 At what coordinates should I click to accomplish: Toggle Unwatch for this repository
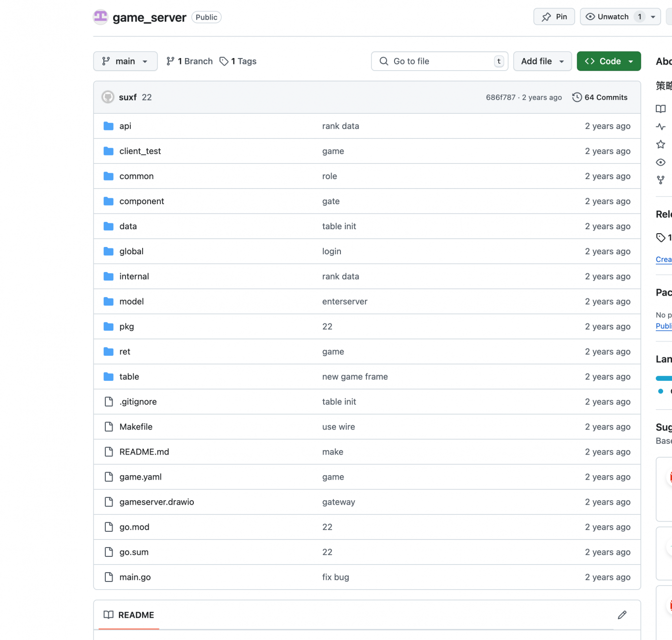coord(613,17)
